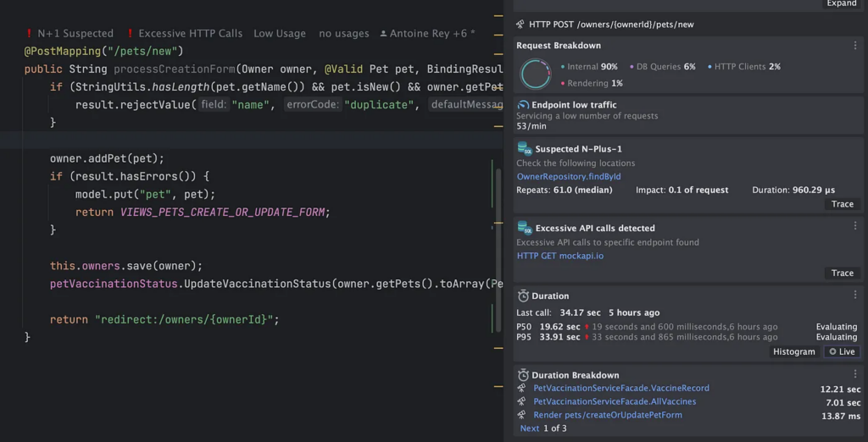Screen dimensions: 868x442
Task: Click the HTTP Clients 2% legend entry
Action: pos(744,67)
